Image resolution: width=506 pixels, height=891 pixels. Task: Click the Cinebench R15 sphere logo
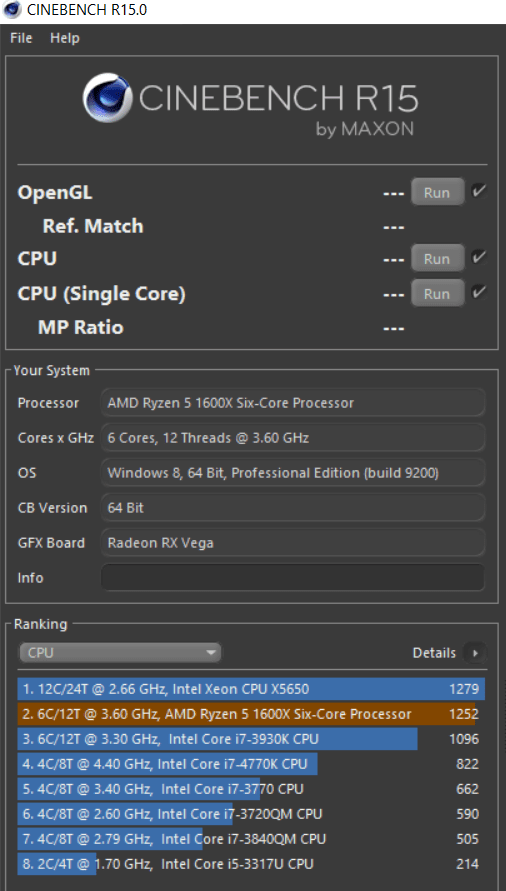108,98
